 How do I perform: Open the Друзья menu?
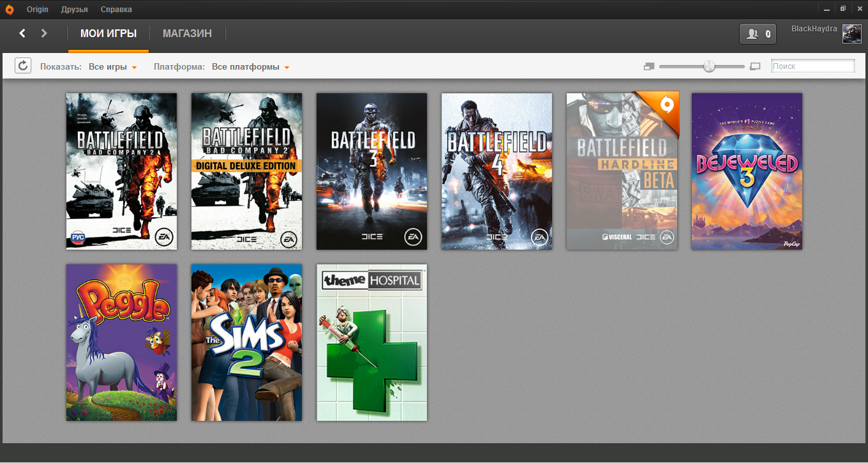coord(75,10)
